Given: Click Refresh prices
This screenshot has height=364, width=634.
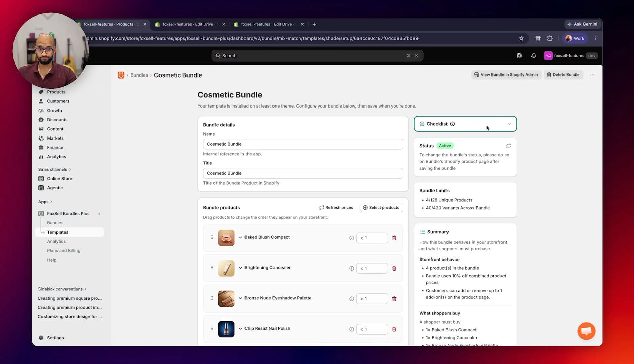Looking at the screenshot, I should click(336, 207).
